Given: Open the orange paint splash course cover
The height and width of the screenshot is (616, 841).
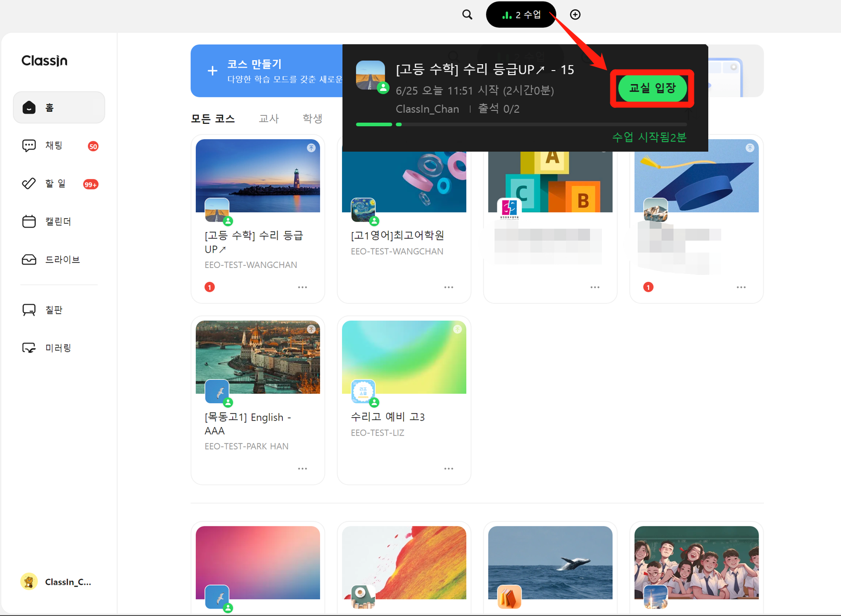Looking at the screenshot, I should [x=404, y=562].
